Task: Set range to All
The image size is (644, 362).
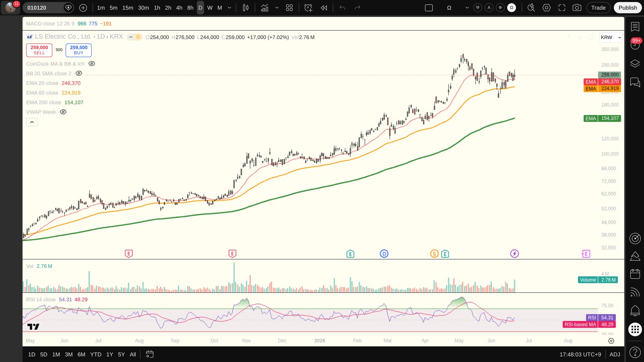Action: (x=133, y=354)
